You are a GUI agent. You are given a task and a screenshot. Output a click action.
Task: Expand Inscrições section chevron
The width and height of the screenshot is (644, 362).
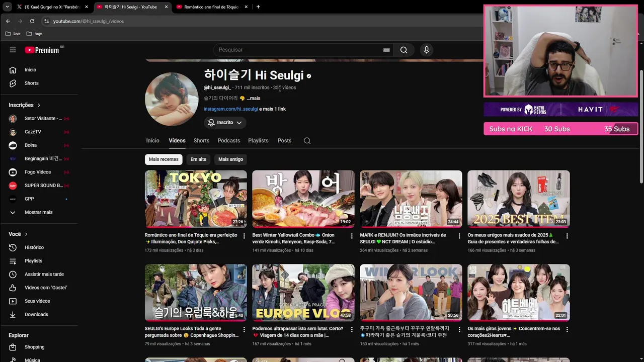[39, 105]
